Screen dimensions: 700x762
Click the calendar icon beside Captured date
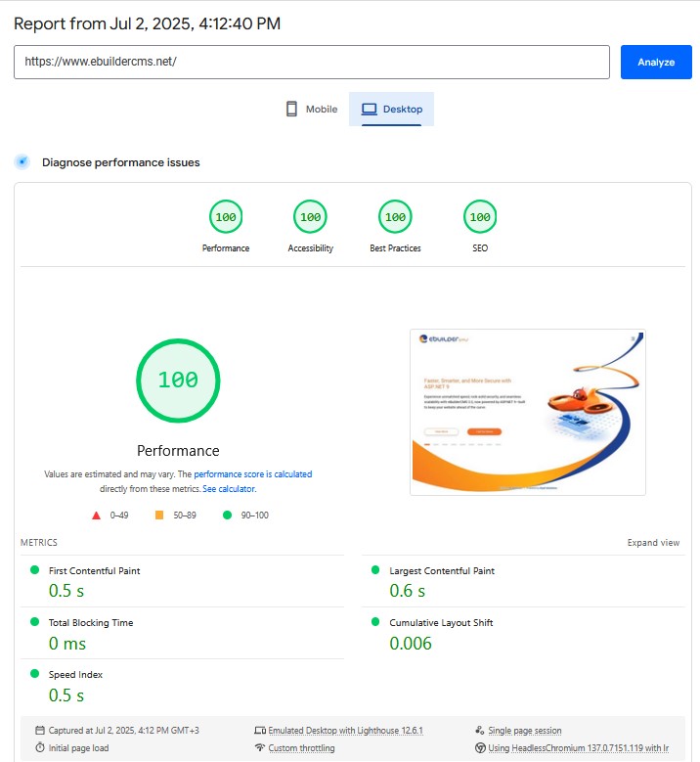(x=40, y=731)
